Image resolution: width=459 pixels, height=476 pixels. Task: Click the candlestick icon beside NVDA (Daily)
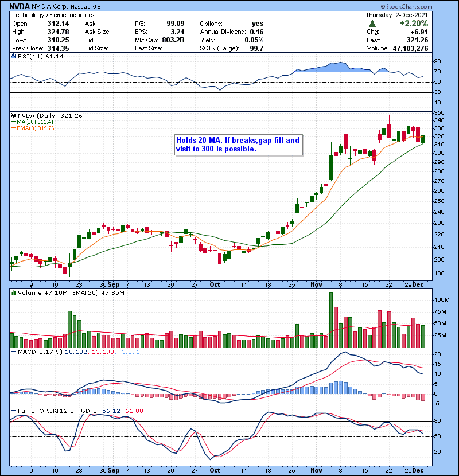pyautogui.click(x=13, y=115)
